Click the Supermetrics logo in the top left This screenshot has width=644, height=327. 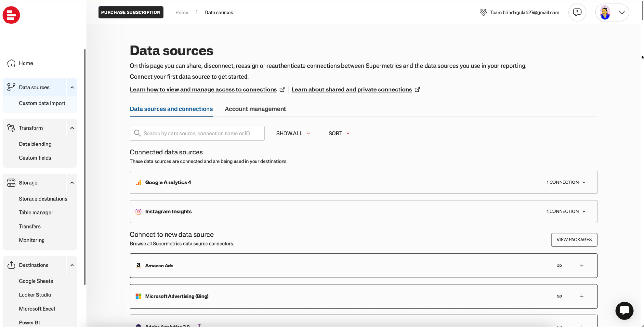[x=11, y=15]
